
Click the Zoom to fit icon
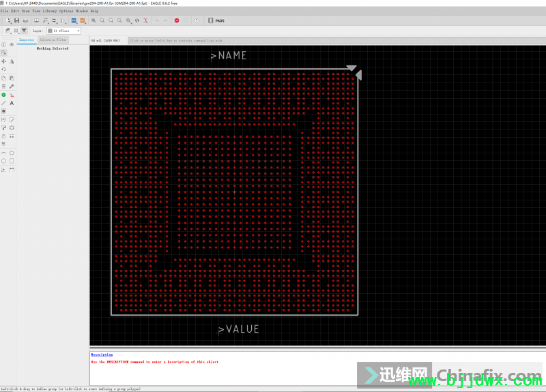tap(94, 20)
